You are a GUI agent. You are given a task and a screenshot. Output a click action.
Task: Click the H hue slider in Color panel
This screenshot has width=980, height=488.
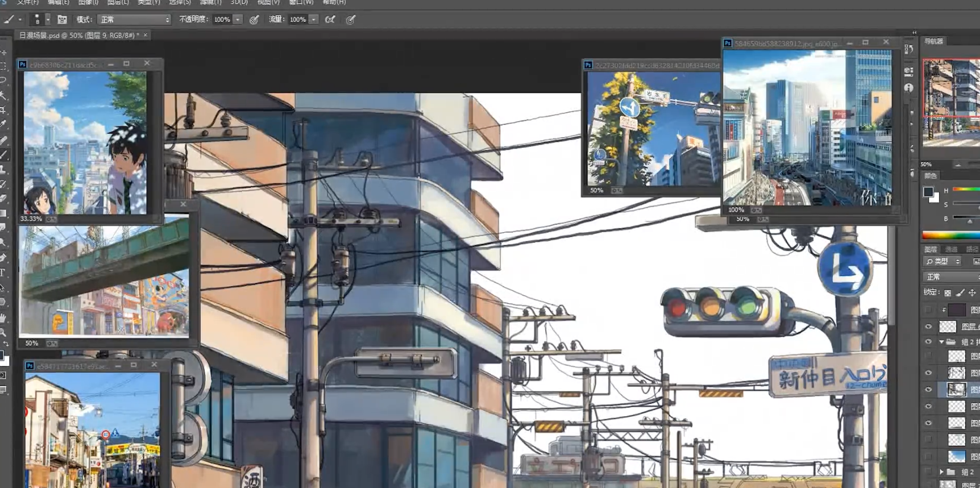click(966, 190)
